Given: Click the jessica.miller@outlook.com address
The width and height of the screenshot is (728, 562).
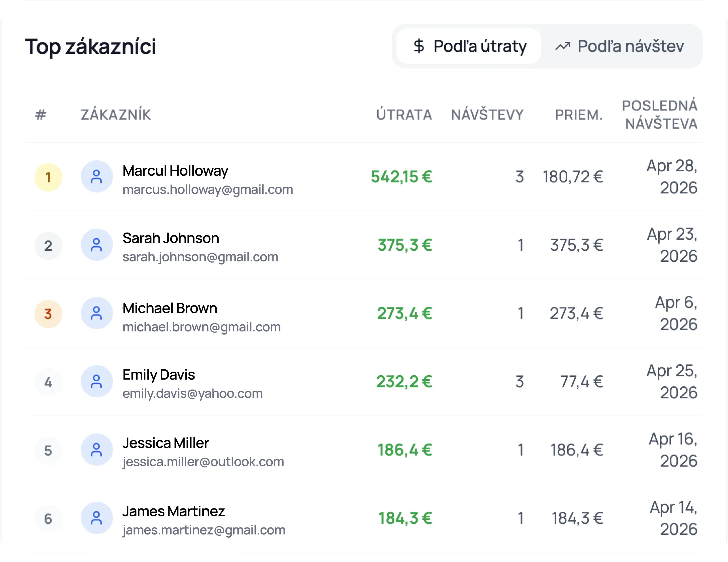Looking at the screenshot, I should (x=203, y=462).
